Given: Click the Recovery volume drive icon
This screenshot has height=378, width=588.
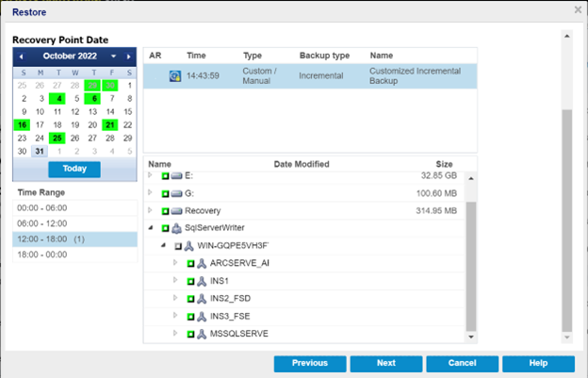Looking at the screenshot, I should tap(176, 211).
